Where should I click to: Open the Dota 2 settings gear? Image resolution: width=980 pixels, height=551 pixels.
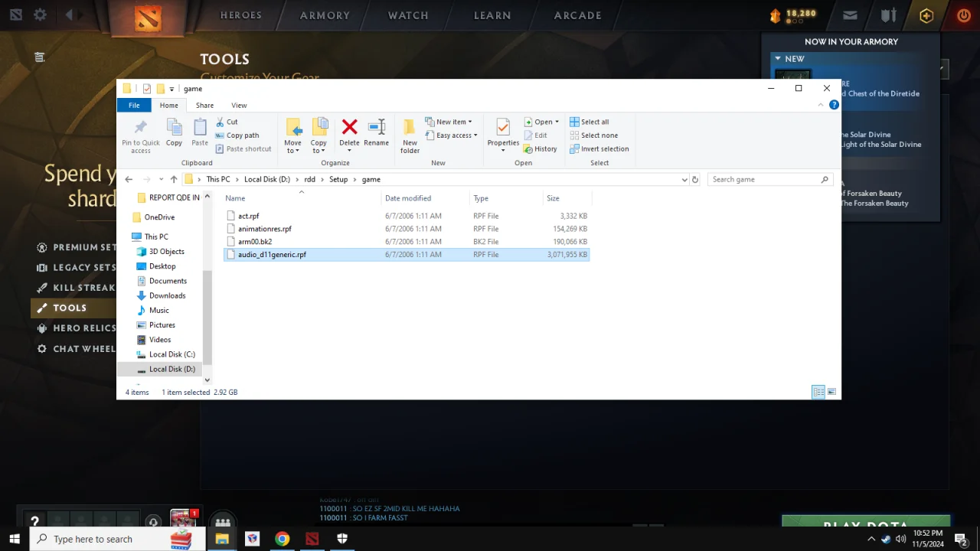tap(40, 15)
